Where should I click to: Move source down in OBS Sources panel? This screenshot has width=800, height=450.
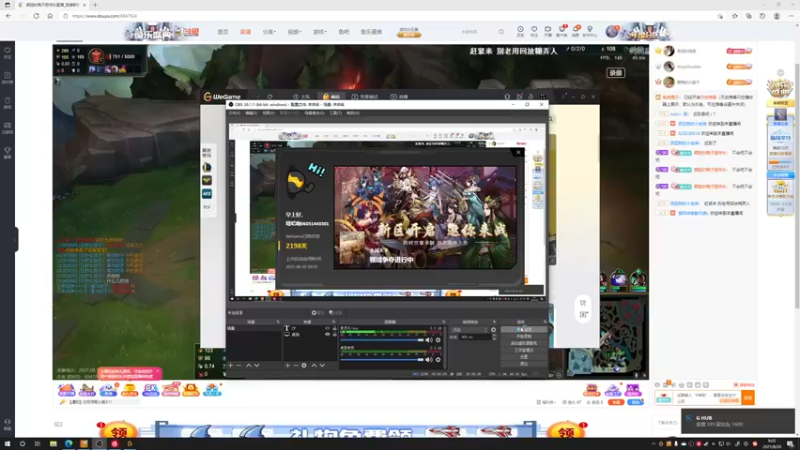(322, 365)
